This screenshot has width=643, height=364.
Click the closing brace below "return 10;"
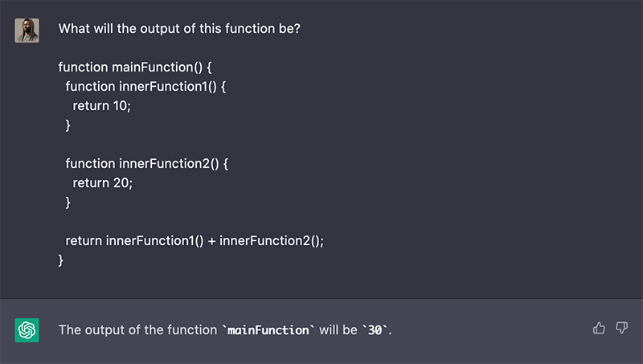pyautogui.click(x=68, y=125)
